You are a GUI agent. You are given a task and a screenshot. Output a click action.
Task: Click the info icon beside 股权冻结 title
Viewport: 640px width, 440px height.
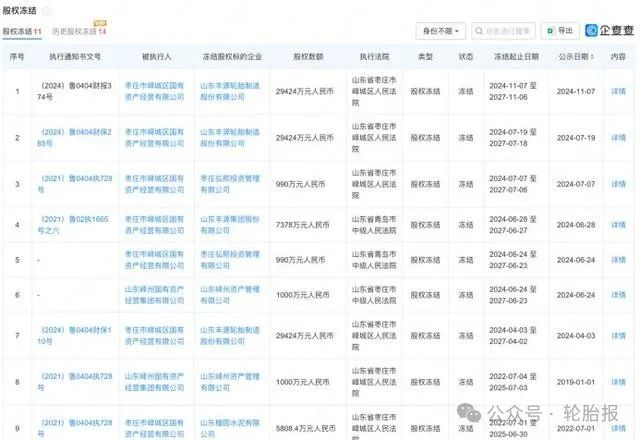tap(46, 11)
